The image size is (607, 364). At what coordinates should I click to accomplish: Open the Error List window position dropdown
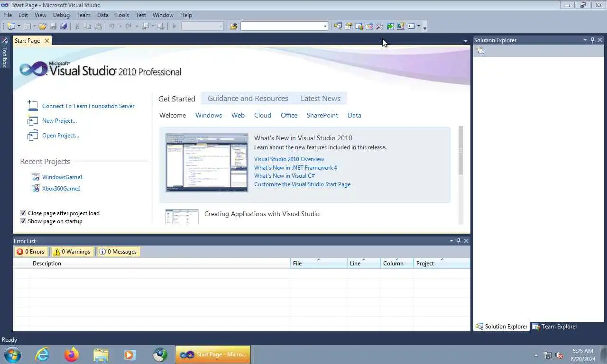451,241
